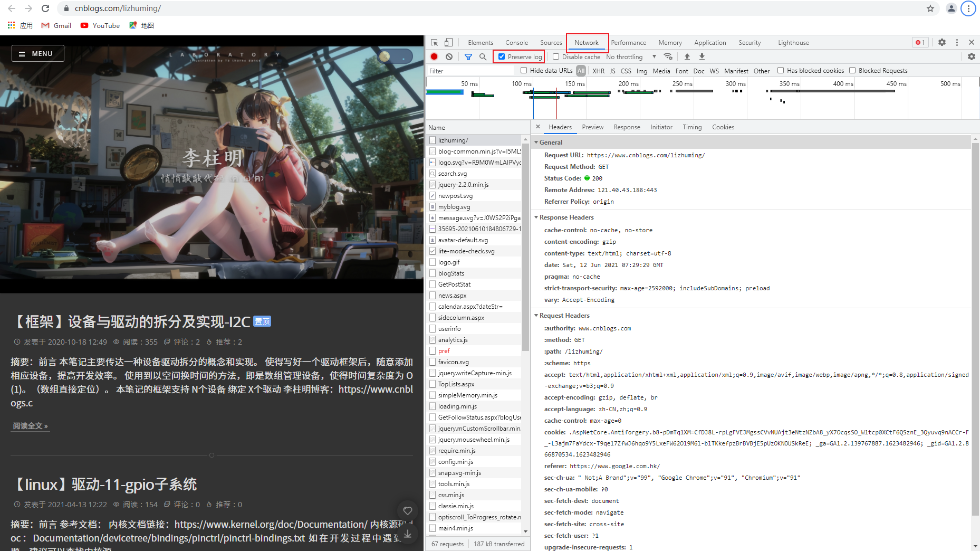
Task: Show the Cookies tab for request
Action: pos(723,127)
